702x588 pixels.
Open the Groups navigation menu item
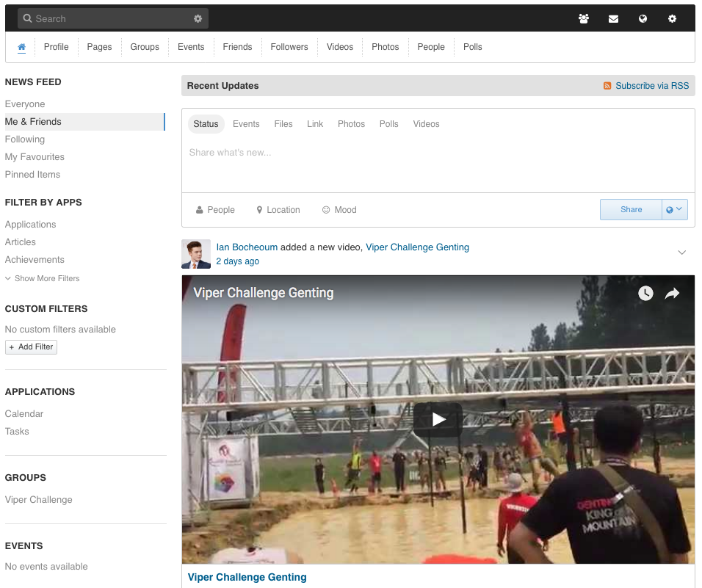point(144,46)
